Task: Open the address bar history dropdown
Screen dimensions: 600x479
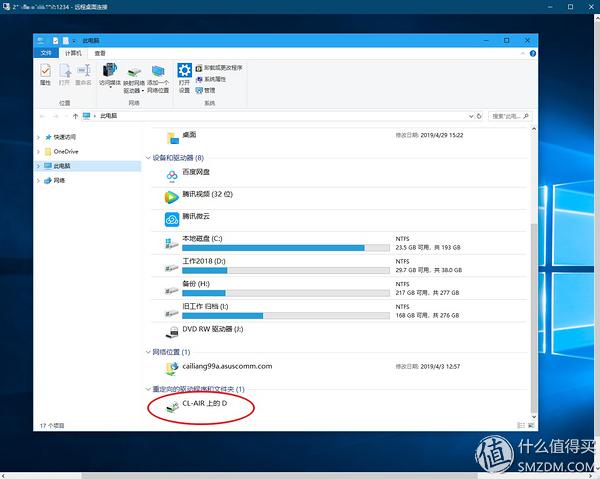Action: (471, 116)
